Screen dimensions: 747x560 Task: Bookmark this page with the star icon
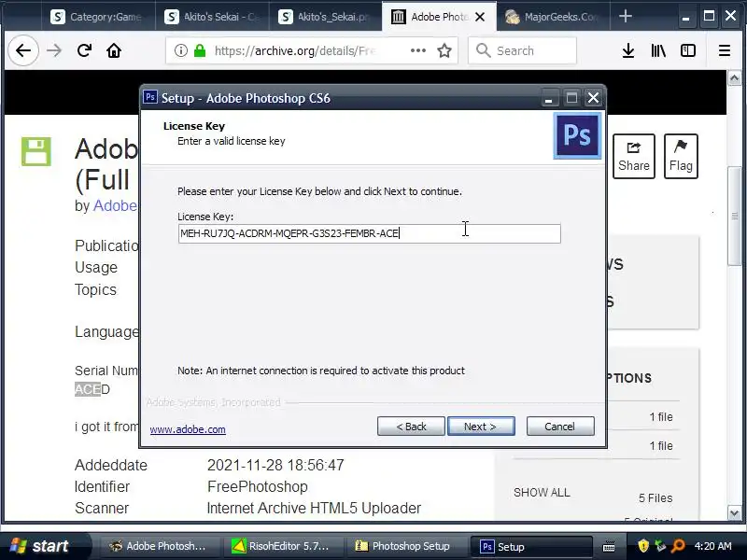444,50
